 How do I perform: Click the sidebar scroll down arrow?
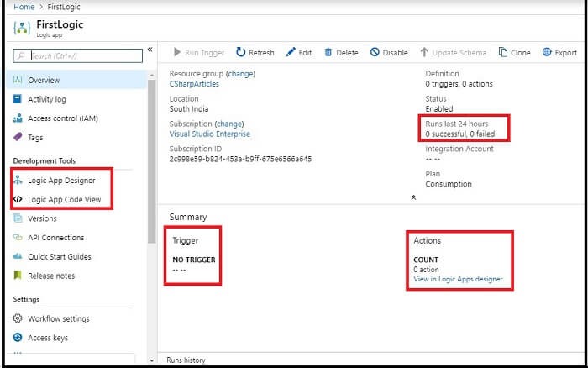click(x=151, y=360)
